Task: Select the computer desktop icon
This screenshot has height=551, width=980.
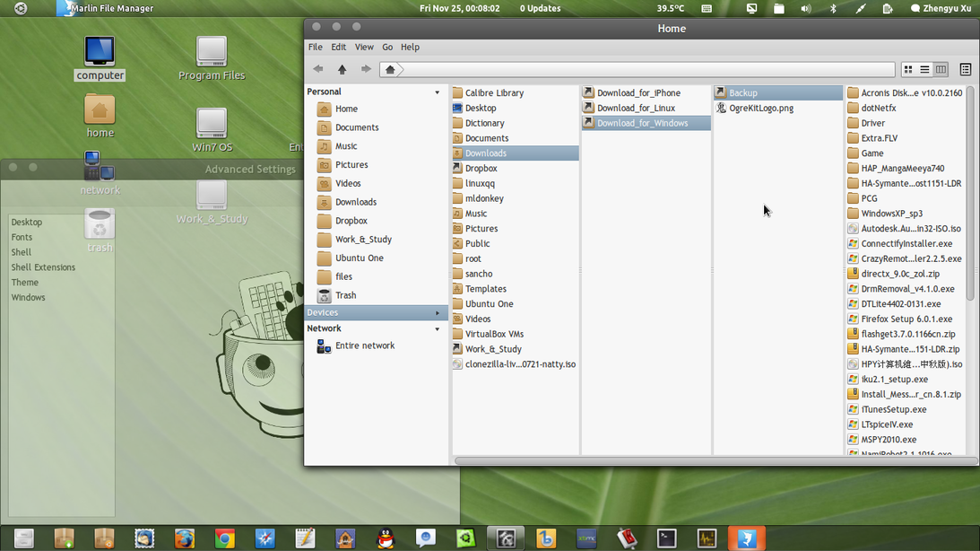Action: point(100,59)
